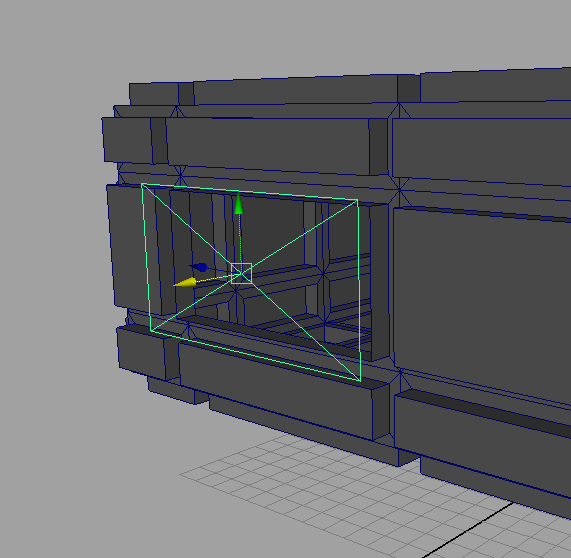Click the green Y-axis arrow of the move manipulator
The image size is (571, 558).
coord(239,204)
